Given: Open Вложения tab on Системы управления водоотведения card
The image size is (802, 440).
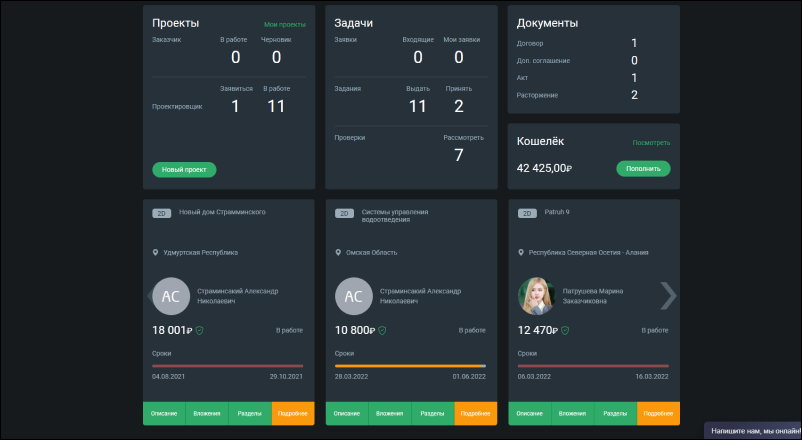Looking at the screenshot, I should (x=390, y=413).
